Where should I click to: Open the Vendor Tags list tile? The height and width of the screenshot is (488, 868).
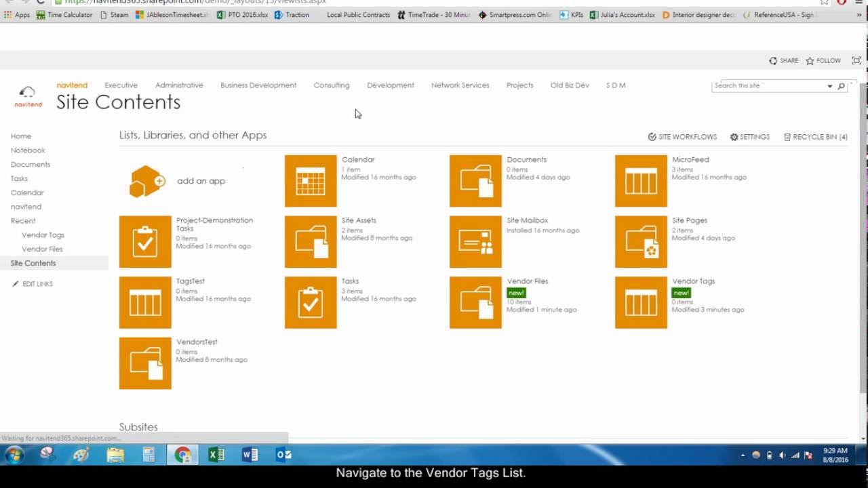pos(640,302)
